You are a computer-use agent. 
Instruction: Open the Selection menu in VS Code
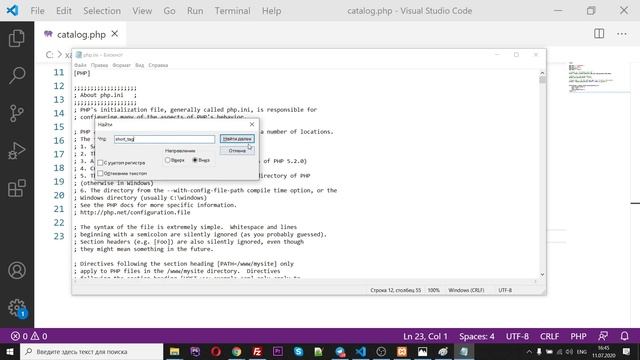[x=102, y=11]
